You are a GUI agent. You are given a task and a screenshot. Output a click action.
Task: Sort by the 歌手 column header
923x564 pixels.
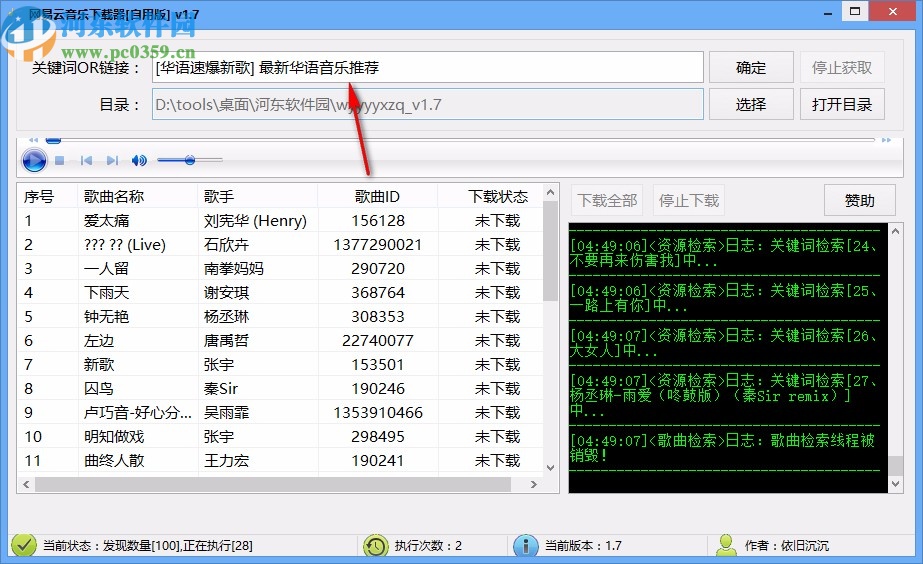coord(258,196)
